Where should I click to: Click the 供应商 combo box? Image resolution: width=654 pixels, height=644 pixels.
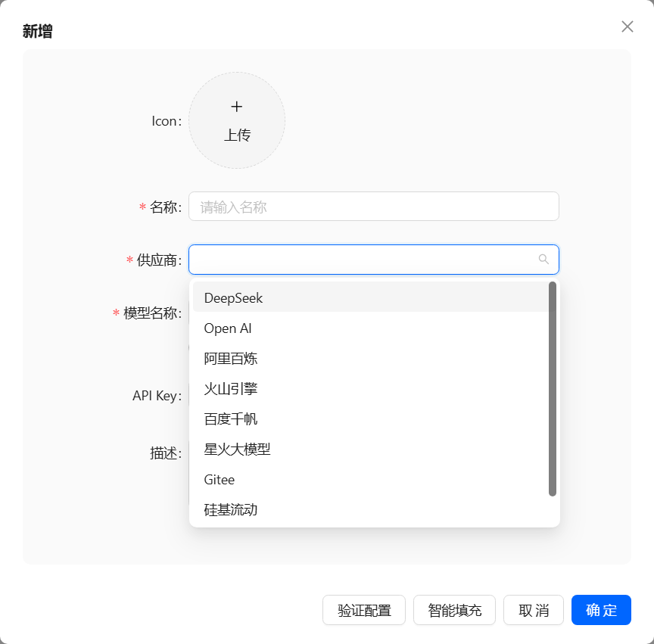pos(363,260)
